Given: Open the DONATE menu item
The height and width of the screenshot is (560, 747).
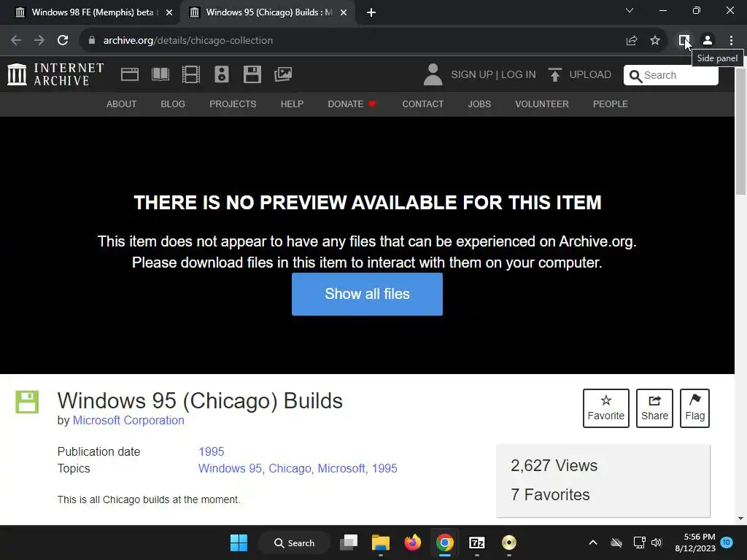Looking at the screenshot, I should point(352,104).
